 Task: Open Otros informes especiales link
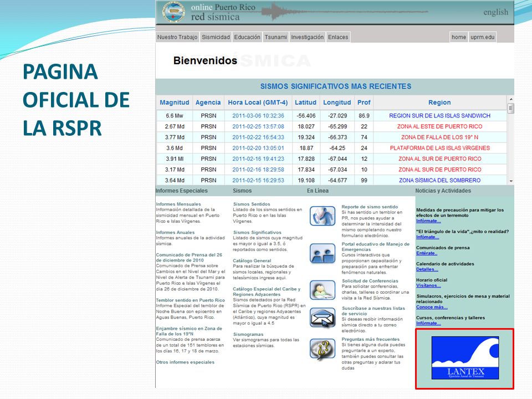[x=185, y=362]
